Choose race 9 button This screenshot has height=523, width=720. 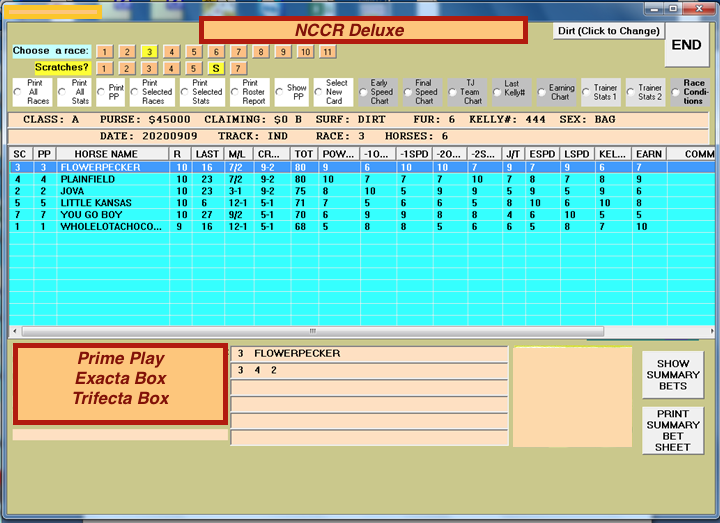tap(283, 51)
